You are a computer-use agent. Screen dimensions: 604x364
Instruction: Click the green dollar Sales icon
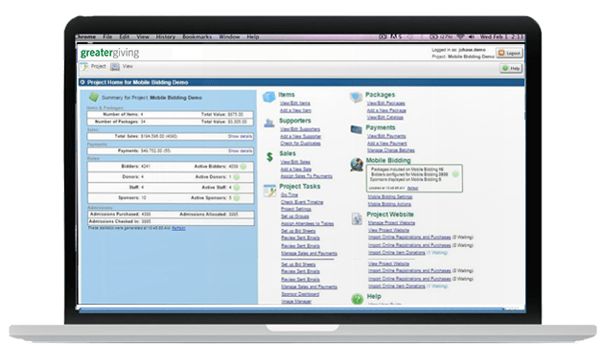pos(269,156)
